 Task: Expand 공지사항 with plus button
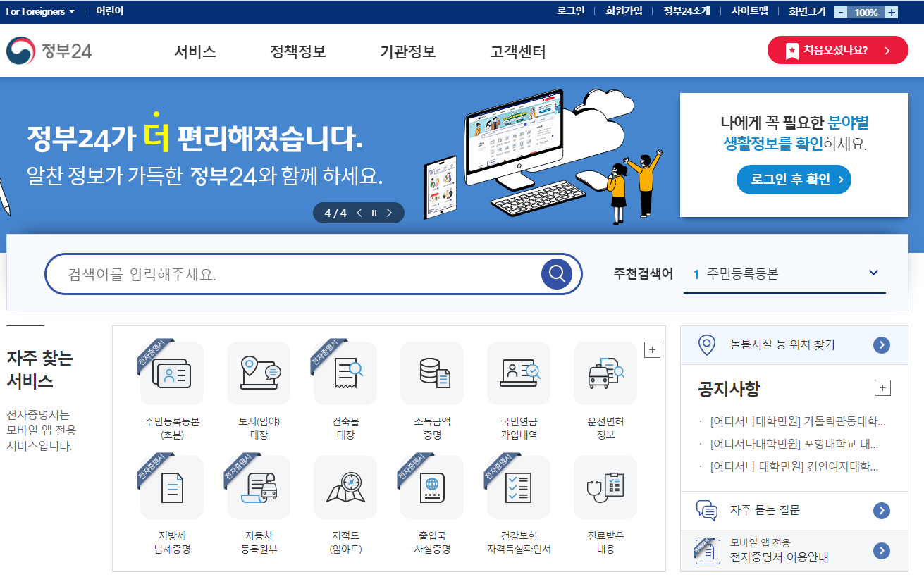coord(882,388)
